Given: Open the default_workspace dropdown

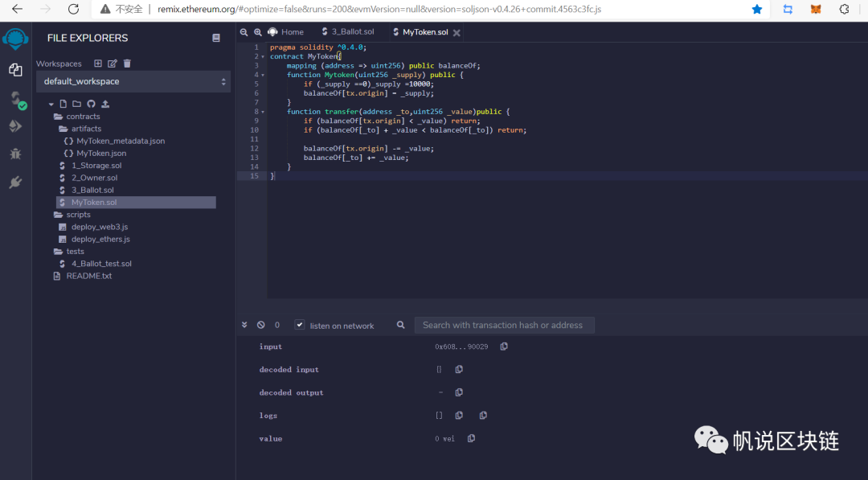Looking at the screenshot, I should coord(133,81).
